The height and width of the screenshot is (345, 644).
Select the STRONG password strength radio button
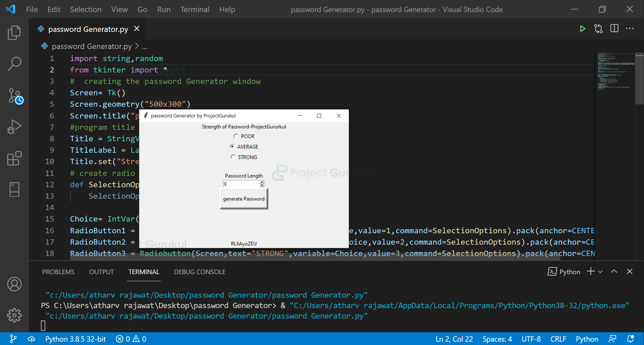pyautogui.click(x=233, y=157)
